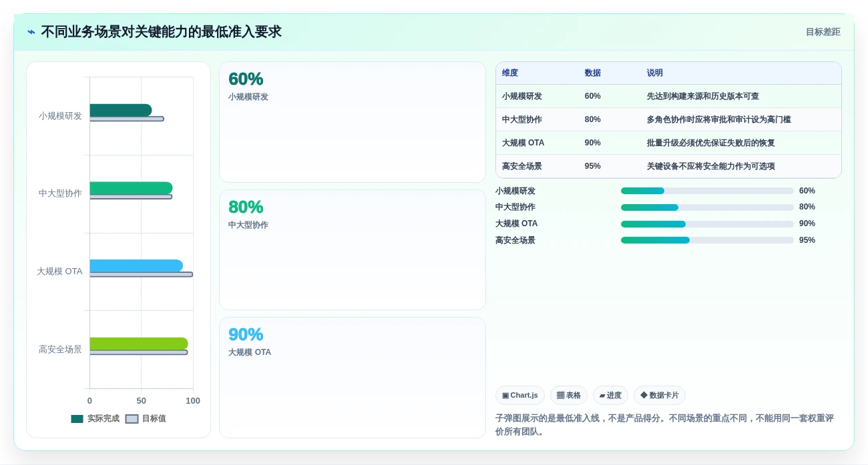The height and width of the screenshot is (465, 868).
Task: Click the 60% table data cell
Action: 592,96
